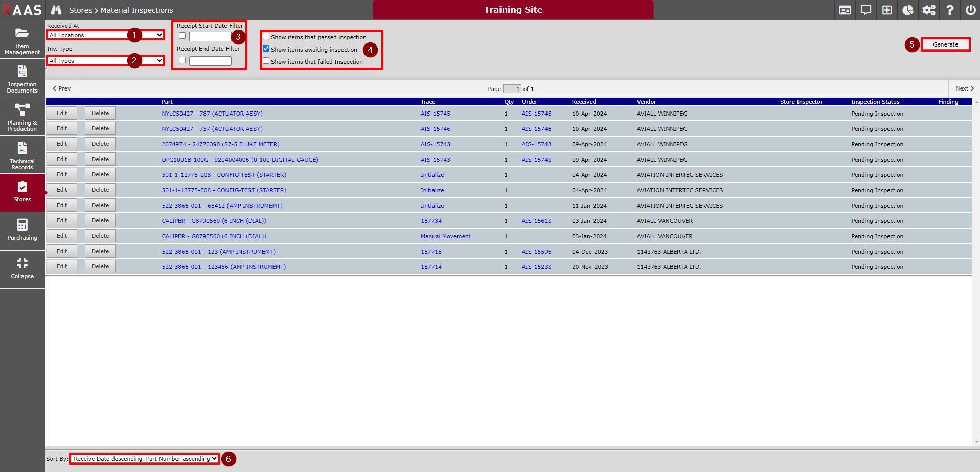Click the pie chart reports icon

tap(908, 10)
